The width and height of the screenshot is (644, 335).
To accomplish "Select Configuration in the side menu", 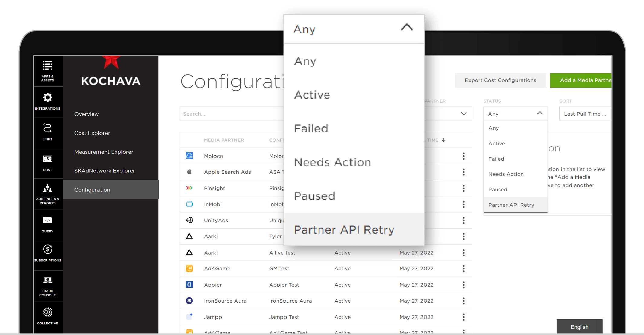I will point(111,190).
